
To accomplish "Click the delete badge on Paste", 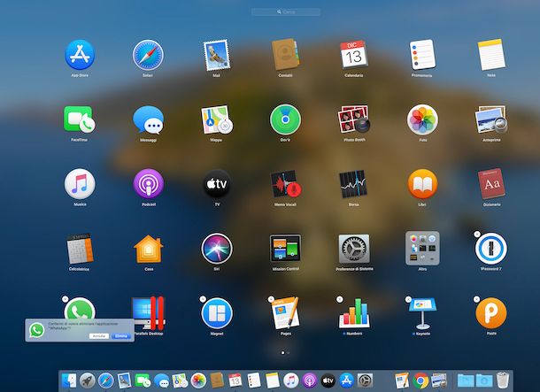I will click(x=476, y=299).
